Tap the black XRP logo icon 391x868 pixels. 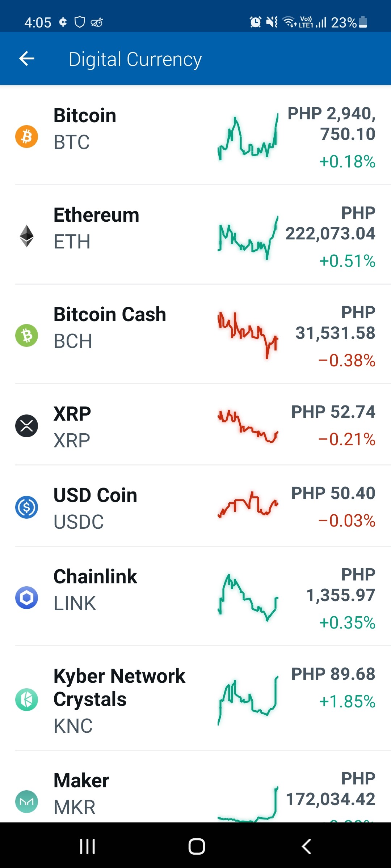pyautogui.click(x=26, y=426)
